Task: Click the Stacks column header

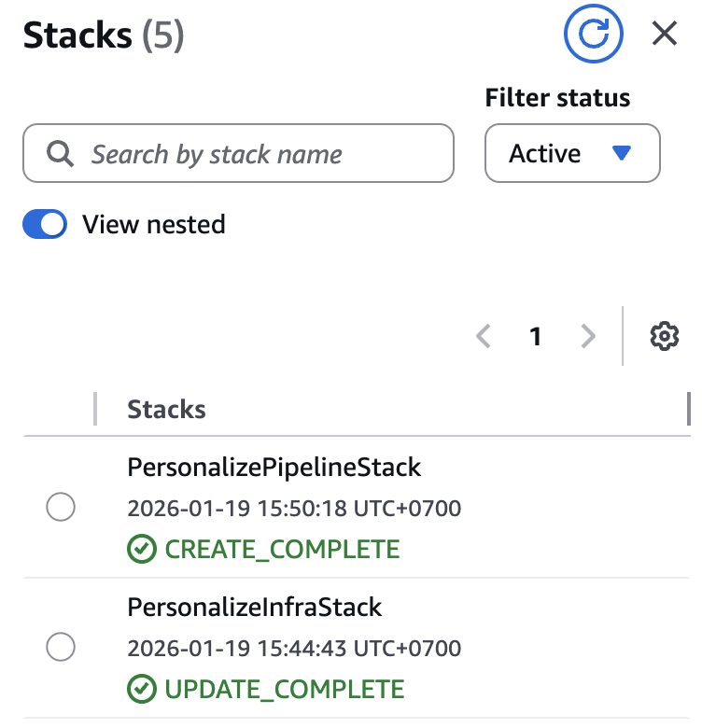Action: point(166,409)
